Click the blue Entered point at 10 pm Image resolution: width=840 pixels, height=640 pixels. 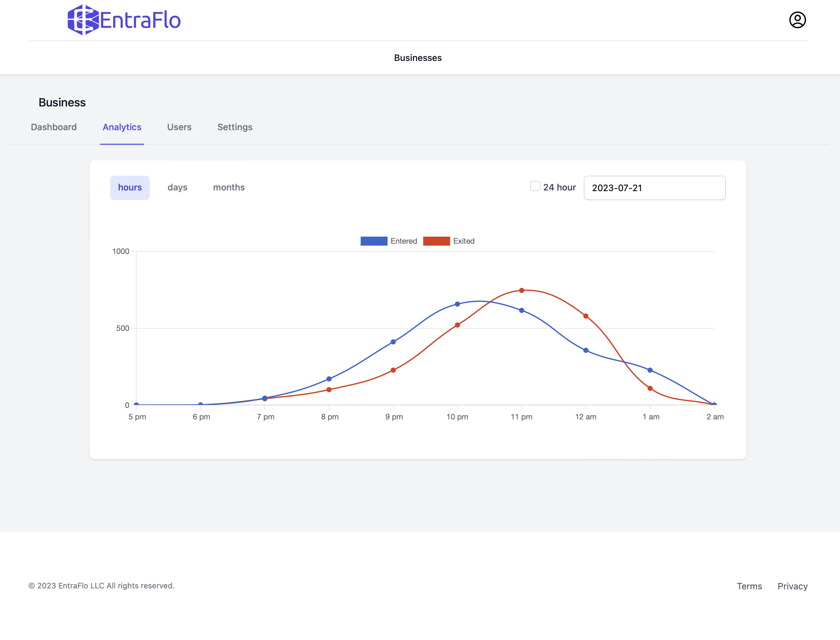click(x=457, y=304)
